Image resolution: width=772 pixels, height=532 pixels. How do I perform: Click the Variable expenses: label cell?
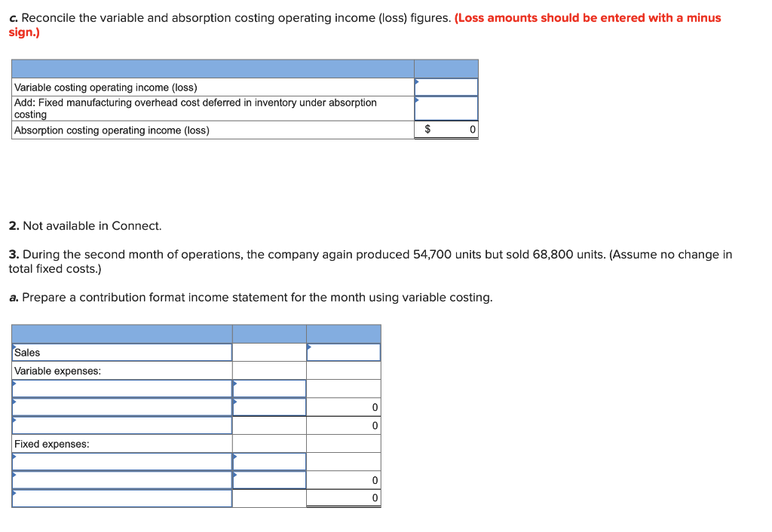[x=121, y=370]
